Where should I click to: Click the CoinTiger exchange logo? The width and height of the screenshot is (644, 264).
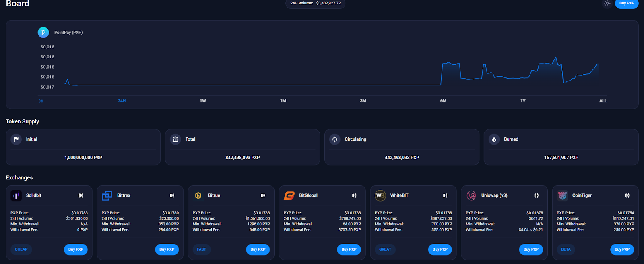point(562,196)
